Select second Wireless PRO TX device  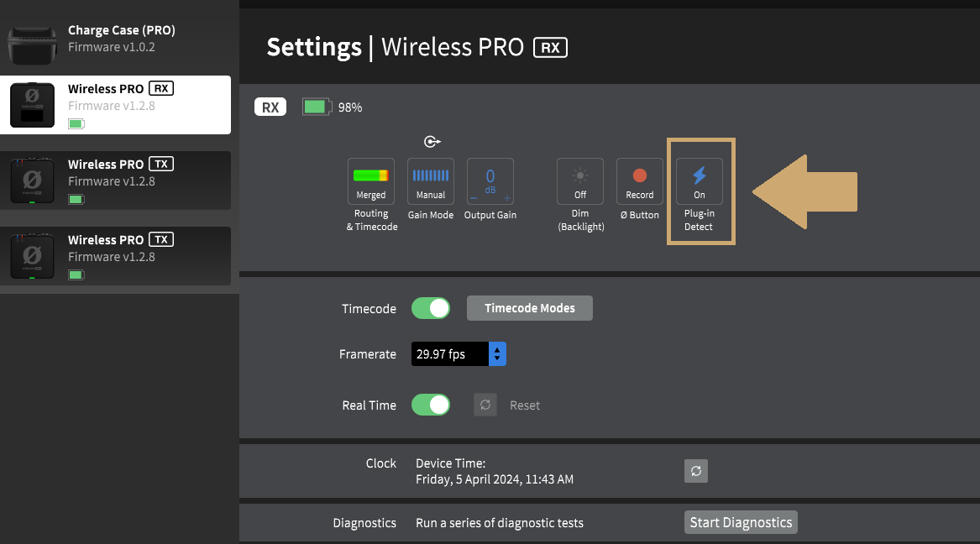coord(116,256)
